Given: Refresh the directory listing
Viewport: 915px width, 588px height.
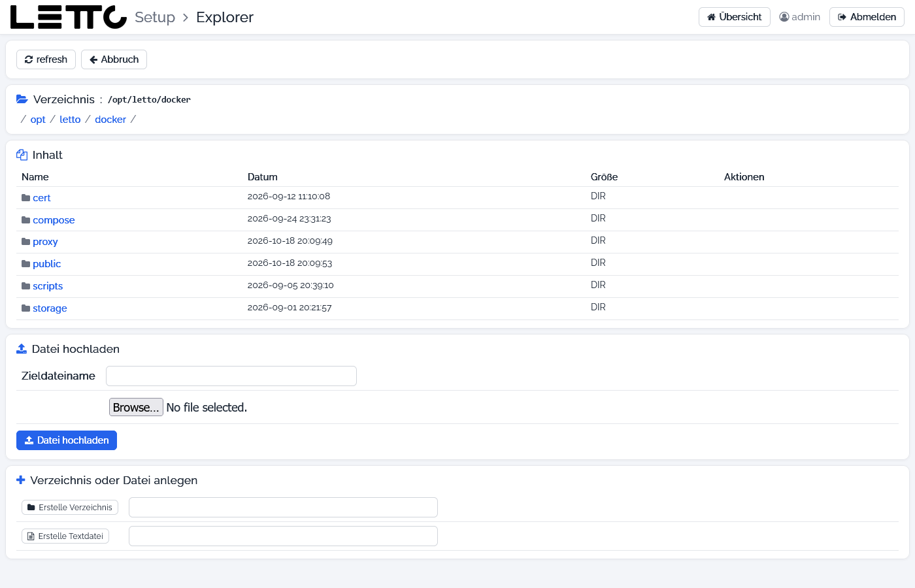Looking at the screenshot, I should click(x=46, y=59).
